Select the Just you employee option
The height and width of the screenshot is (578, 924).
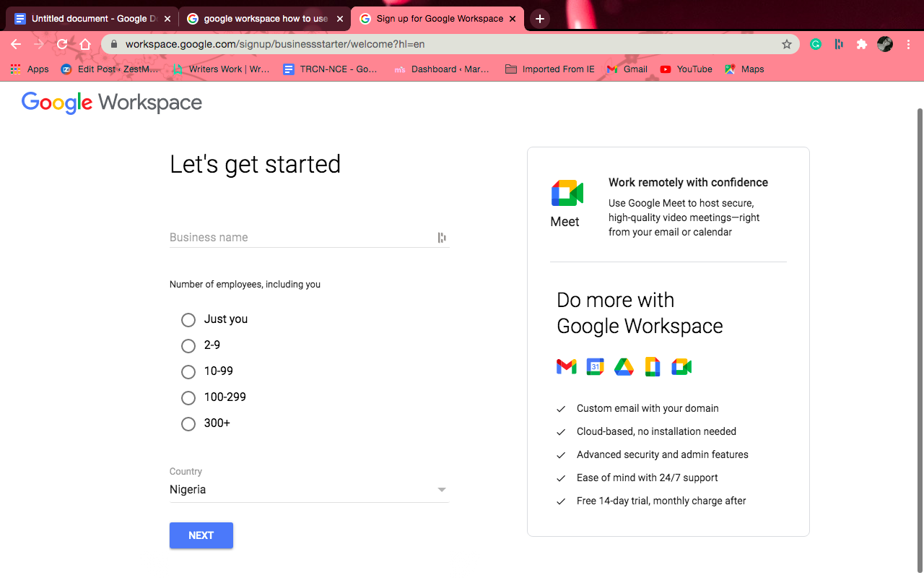pyautogui.click(x=188, y=319)
